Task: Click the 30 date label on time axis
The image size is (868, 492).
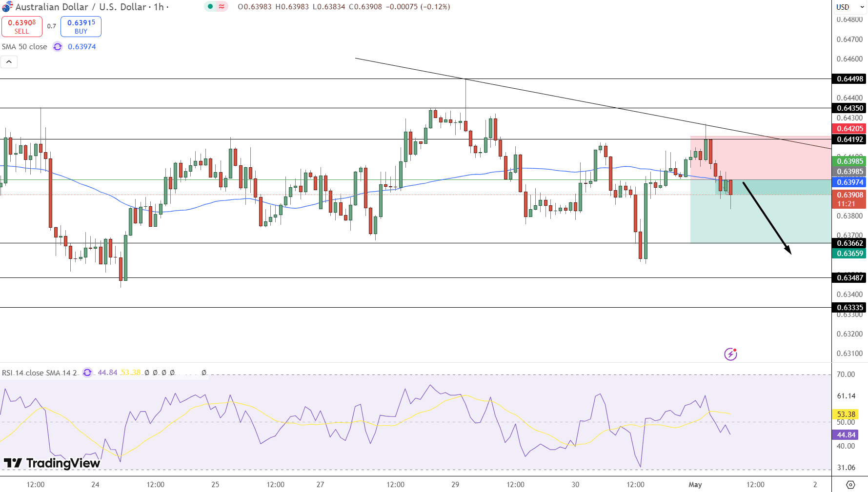Action: (575, 485)
